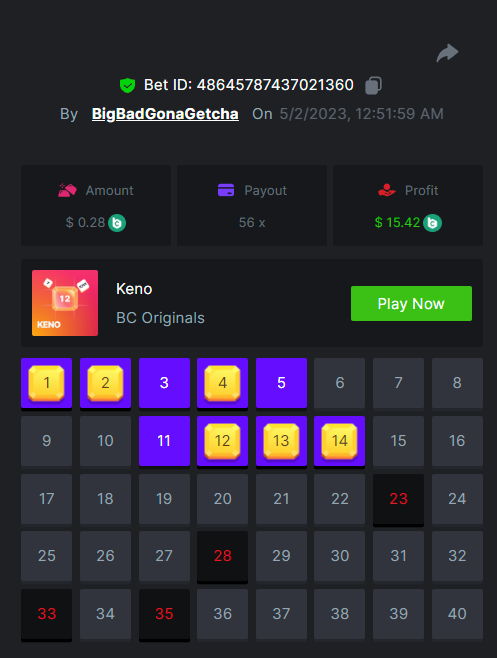Open the Keno game thumbnail
Viewport: 497px width, 658px height.
tap(65, 303)
